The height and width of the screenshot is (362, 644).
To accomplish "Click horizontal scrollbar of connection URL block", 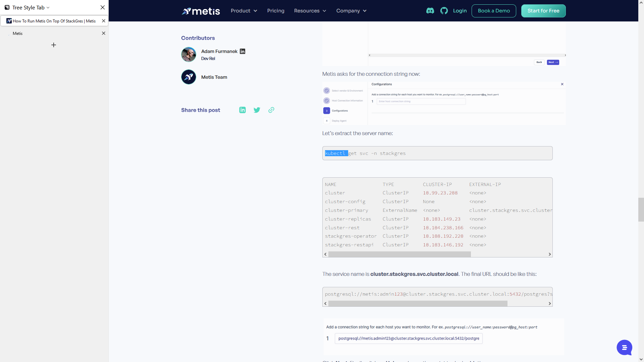I will 418,303.
